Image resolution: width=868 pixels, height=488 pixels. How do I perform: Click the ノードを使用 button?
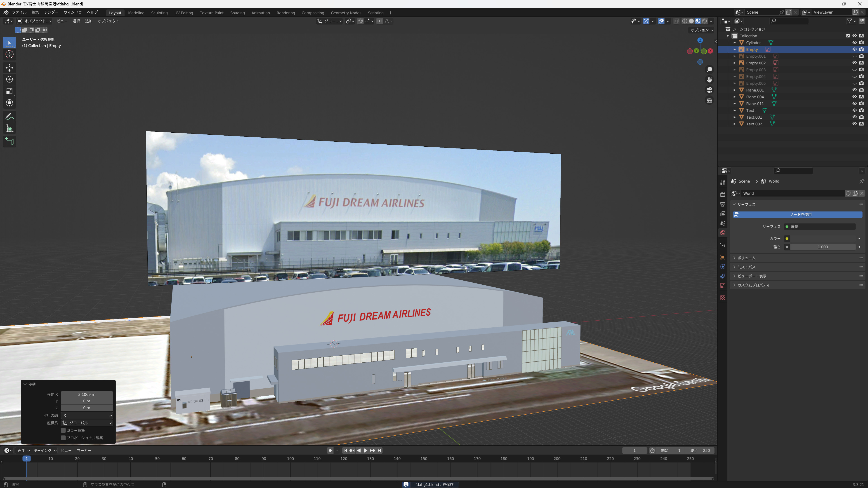tap(797, 215)
